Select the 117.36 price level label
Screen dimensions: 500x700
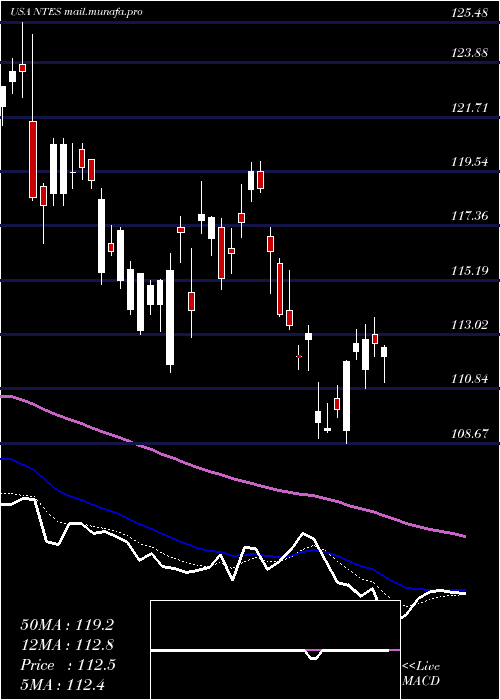click(469, 216)
